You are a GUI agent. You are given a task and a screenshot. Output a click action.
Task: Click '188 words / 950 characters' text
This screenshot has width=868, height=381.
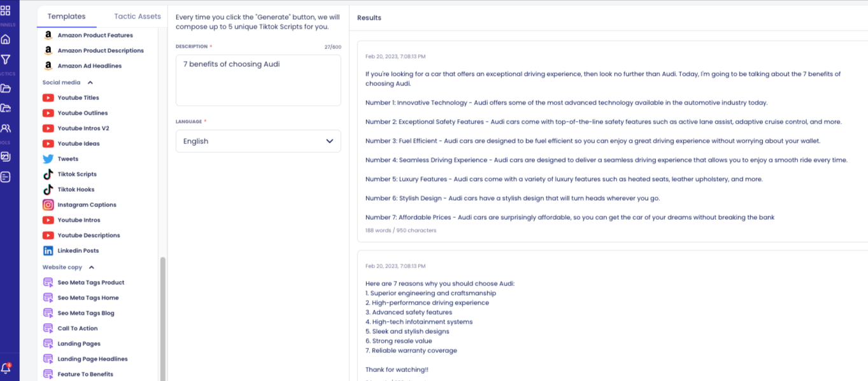click(x=401, y=230)
